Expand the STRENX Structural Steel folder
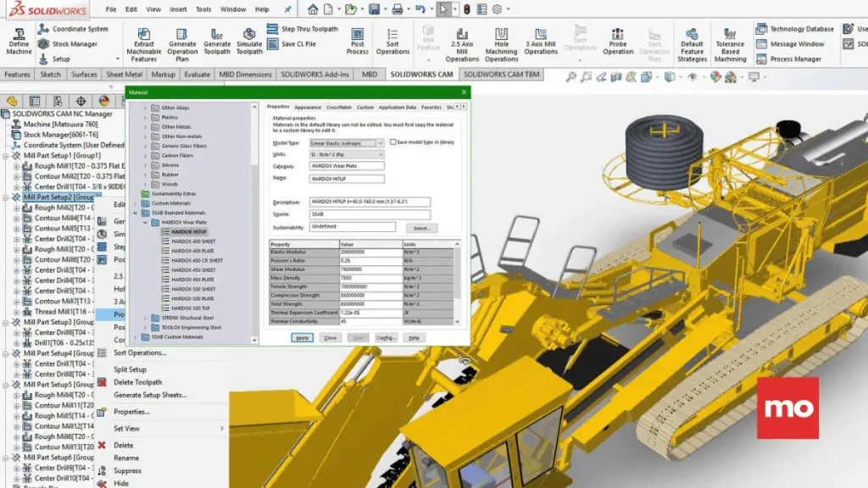The image size is (868, 488). 146,318
